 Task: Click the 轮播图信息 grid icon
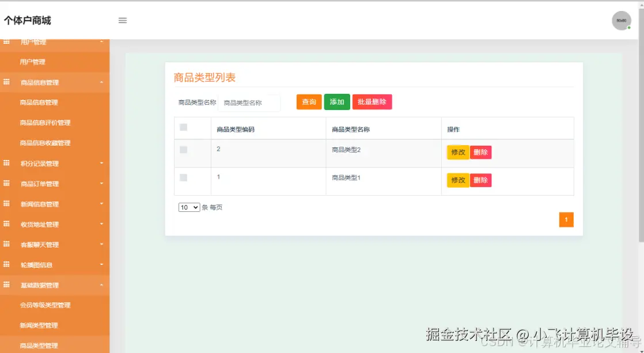(6, 264)
